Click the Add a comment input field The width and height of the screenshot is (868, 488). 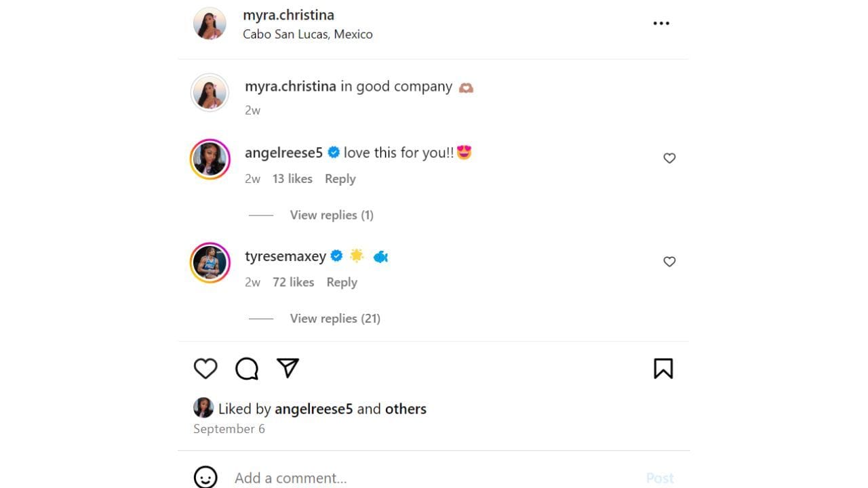tap(291, 477)
